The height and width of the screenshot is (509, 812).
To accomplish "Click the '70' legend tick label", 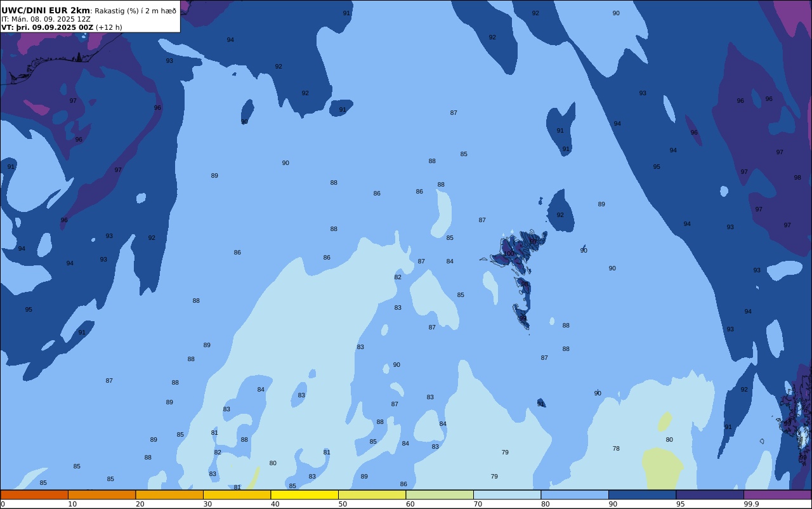I will [478, 504].
